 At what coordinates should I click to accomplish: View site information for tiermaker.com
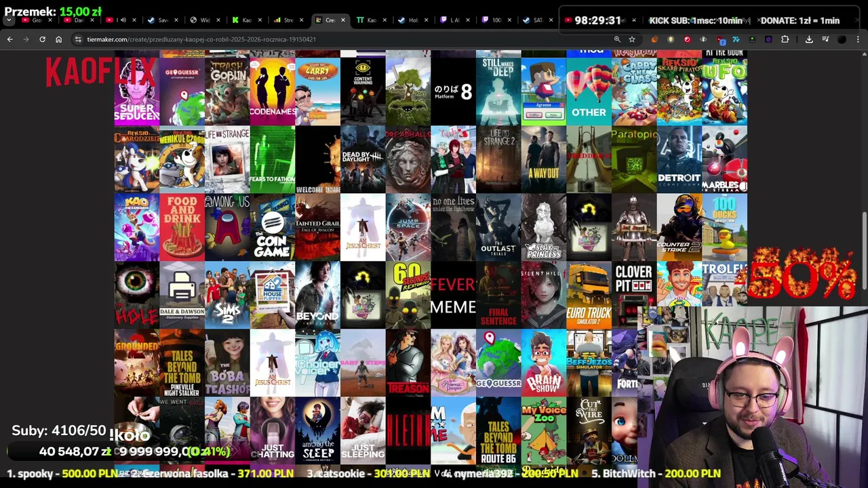tap(78, 39)
